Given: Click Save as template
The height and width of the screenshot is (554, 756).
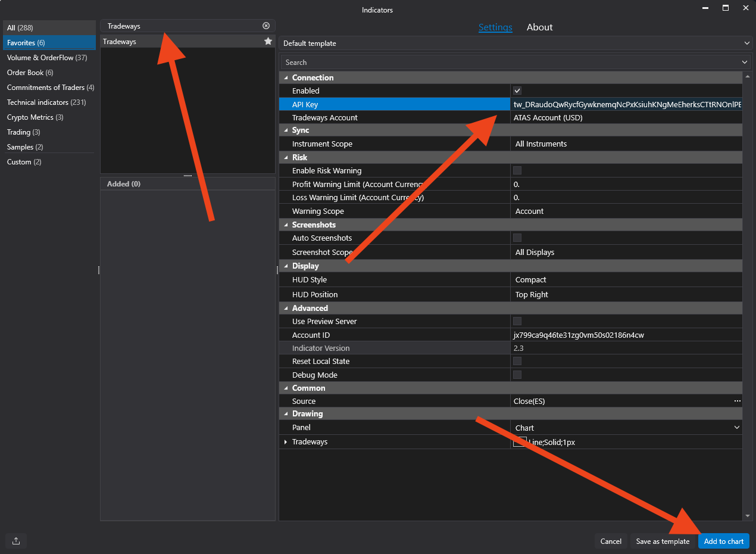Looking at the screenshot, I should click(x=663, y=541).
